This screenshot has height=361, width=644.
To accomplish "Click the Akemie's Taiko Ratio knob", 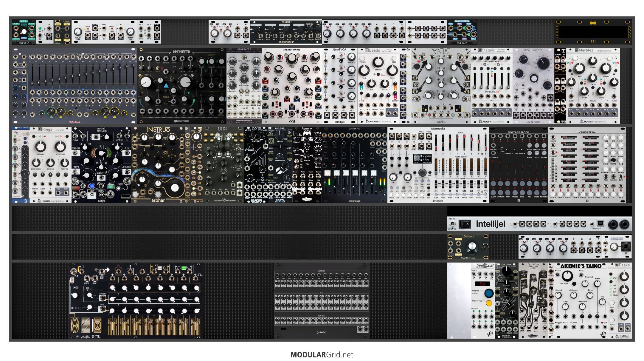I will (x=597, y=284).
